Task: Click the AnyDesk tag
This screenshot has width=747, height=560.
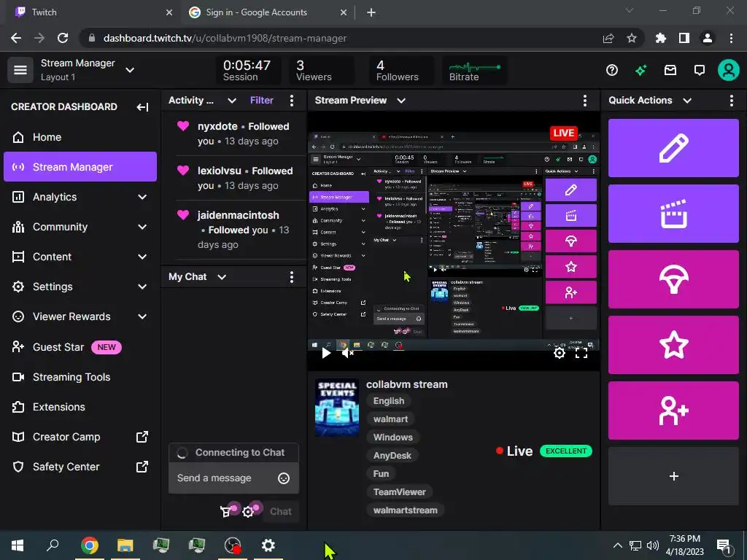Action: point(392,456)
